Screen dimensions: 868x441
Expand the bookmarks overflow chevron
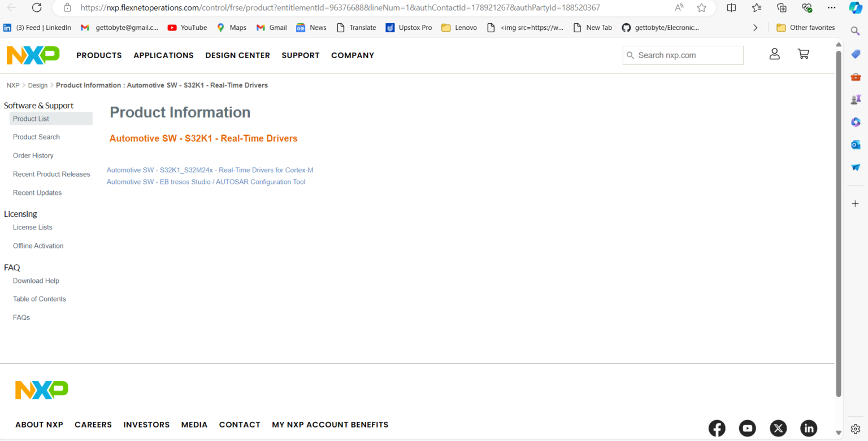coord(755,28)
